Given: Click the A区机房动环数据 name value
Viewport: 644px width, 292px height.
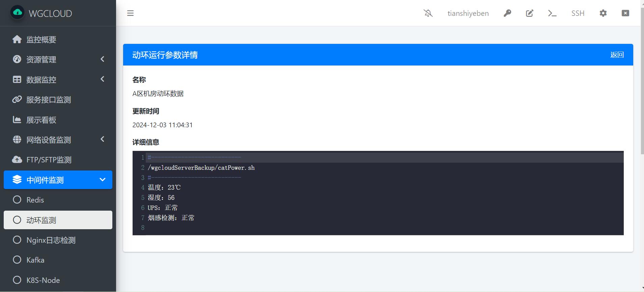Looking at the screenshot, I should (158, 94).
